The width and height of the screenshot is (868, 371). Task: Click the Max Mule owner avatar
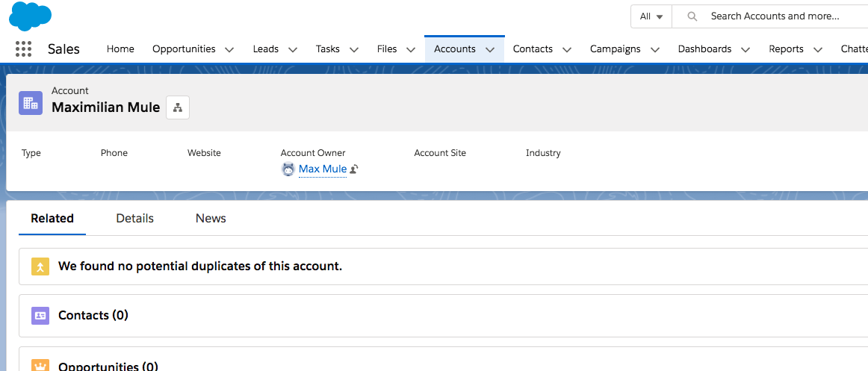click(x=288, y=169)
